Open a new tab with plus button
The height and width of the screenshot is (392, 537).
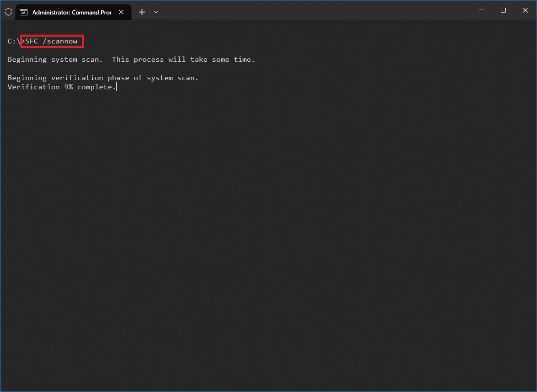click(x=142, y=12)
